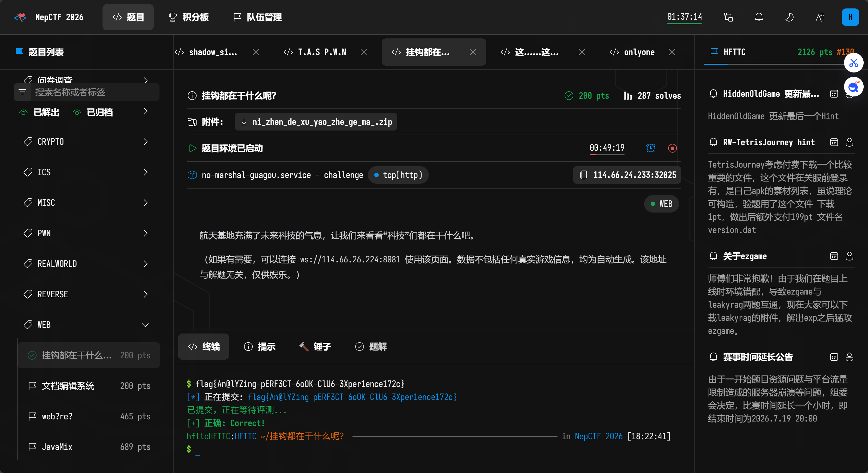The image size is (868, 473).
Task: Click calendar icon on HiddenOldGame notice
Action: tap(834, 94)
